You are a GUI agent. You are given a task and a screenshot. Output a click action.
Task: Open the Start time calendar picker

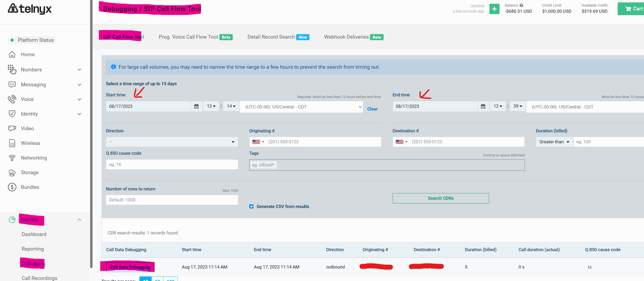[x=196, y=107]
